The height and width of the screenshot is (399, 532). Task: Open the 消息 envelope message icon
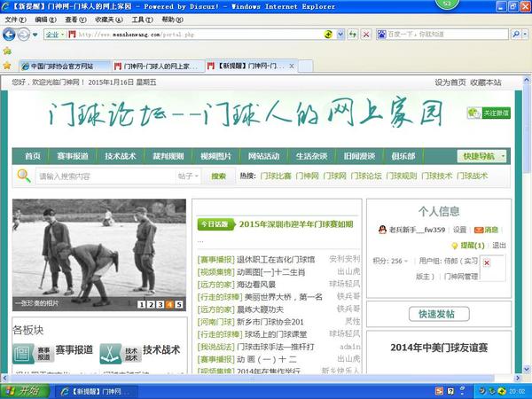478,230
